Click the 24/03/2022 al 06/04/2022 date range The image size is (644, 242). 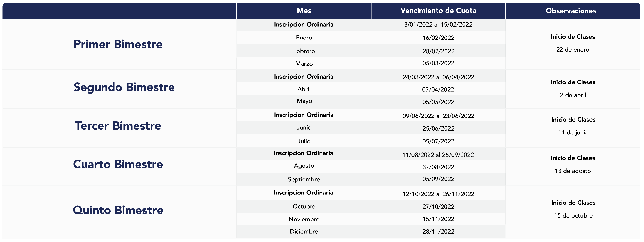click(x=438, y=77)
